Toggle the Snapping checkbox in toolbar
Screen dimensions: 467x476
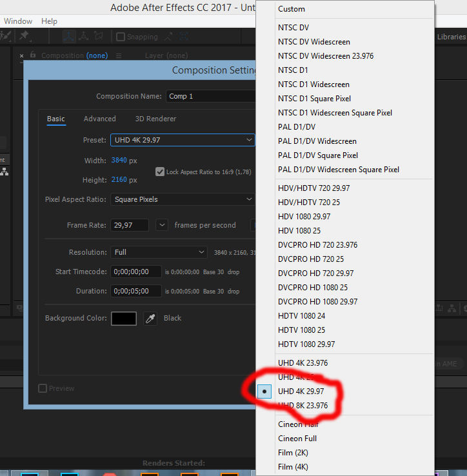click(x=121, y=37)
